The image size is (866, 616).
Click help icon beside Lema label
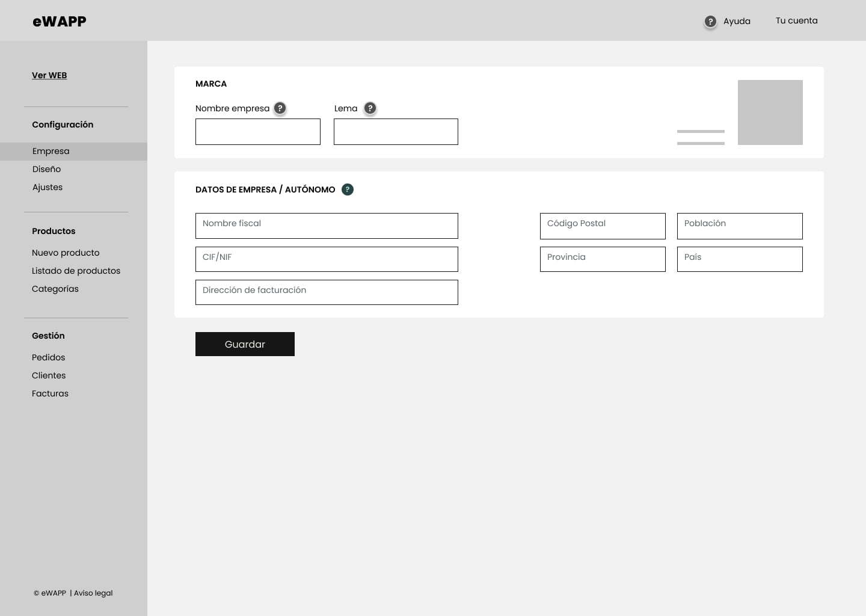[x=370, y=108]
